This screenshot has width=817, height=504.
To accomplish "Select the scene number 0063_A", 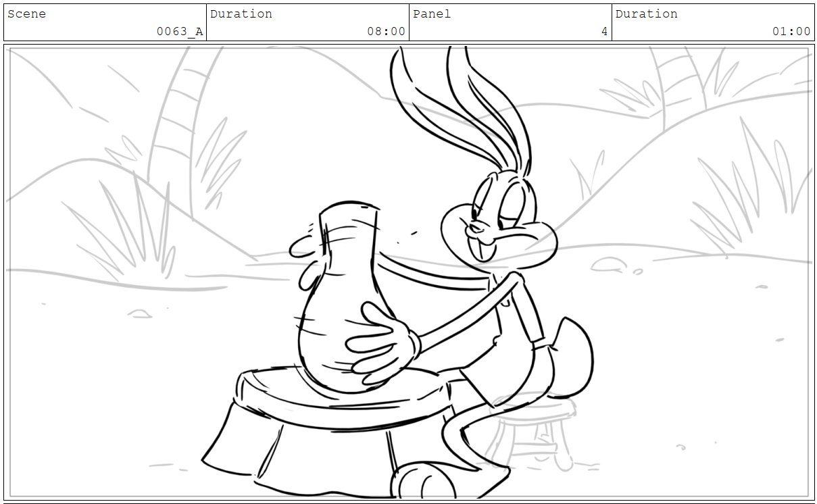I will 180,31.
